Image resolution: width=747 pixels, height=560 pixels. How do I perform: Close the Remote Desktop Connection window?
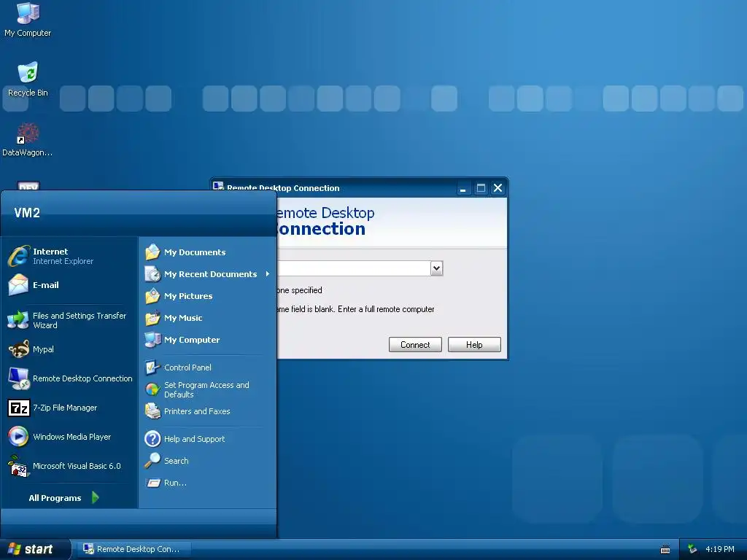pyautogui.click(x=498, y=188)
